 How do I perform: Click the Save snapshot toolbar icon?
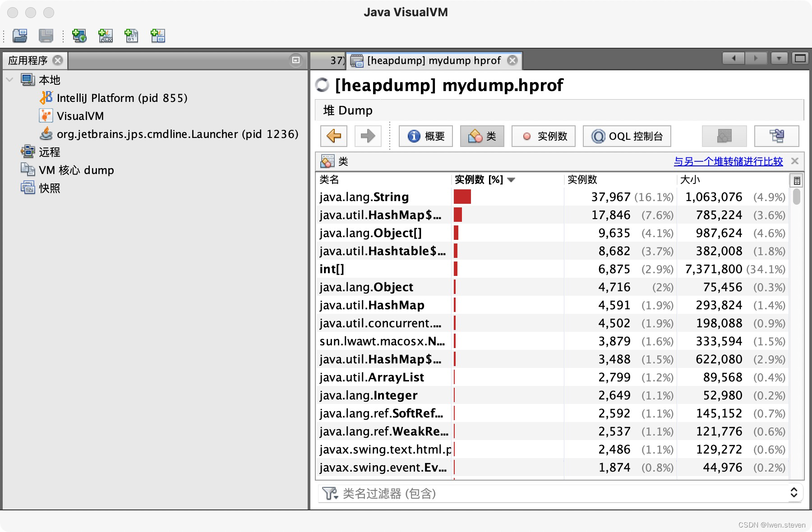coord(46,36)
